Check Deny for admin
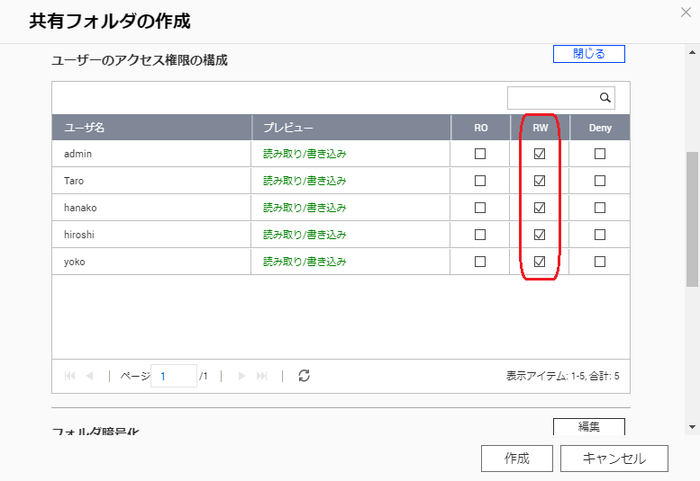This screenshot has width=700, height=481. pos(600,154)
